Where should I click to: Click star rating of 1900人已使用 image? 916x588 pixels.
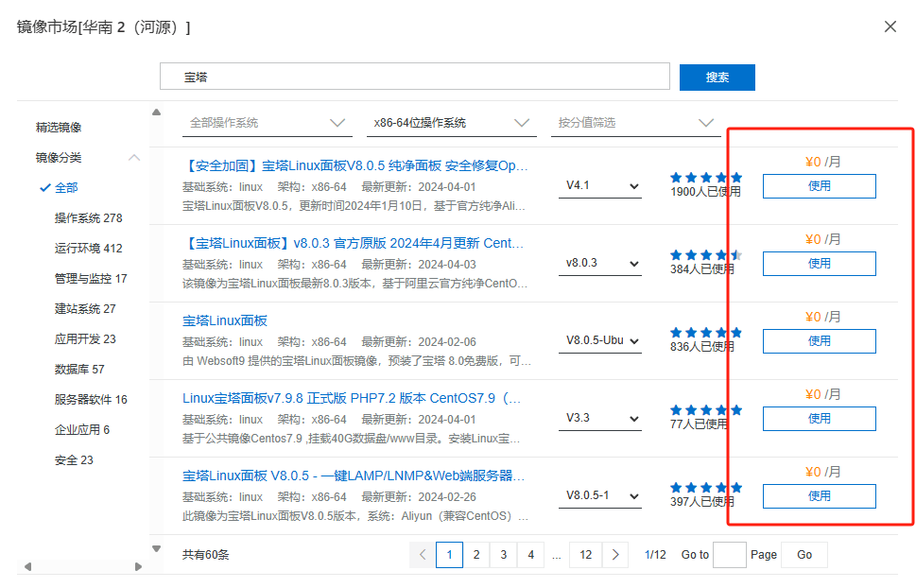[x=705, y=177]
